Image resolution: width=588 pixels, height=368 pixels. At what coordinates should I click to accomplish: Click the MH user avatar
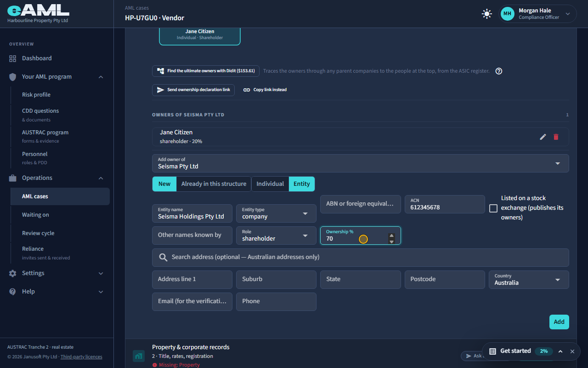pos(508,14)
